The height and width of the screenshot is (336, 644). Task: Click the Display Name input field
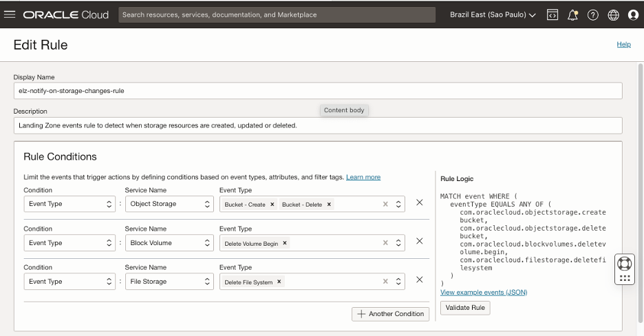(x=317, y=91)
